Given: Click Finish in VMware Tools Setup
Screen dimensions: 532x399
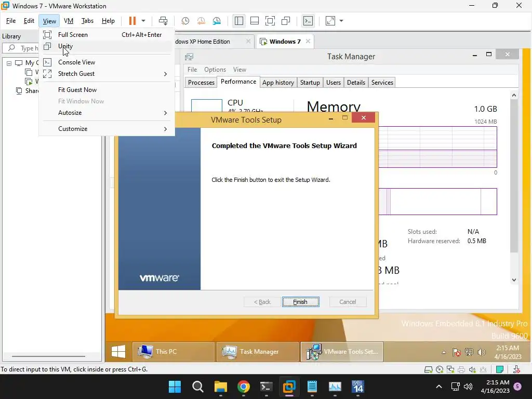Looking at the screenshot, I should [301, 302].
